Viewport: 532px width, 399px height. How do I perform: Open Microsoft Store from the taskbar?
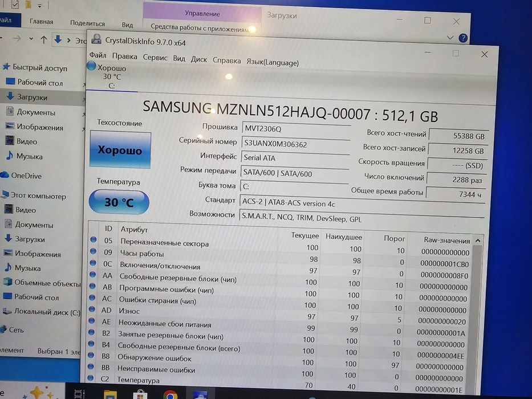(x=140, y=395)
